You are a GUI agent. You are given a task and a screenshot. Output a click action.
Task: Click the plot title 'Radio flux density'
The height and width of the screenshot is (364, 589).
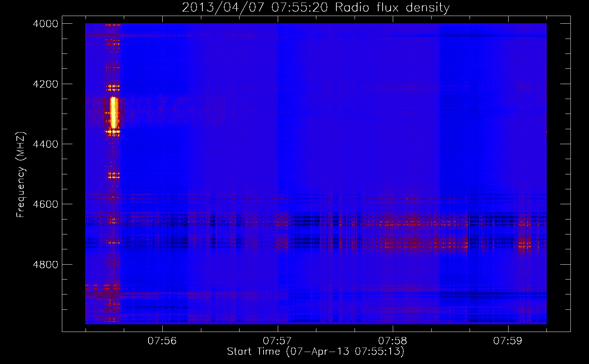[x=392, y=8]
